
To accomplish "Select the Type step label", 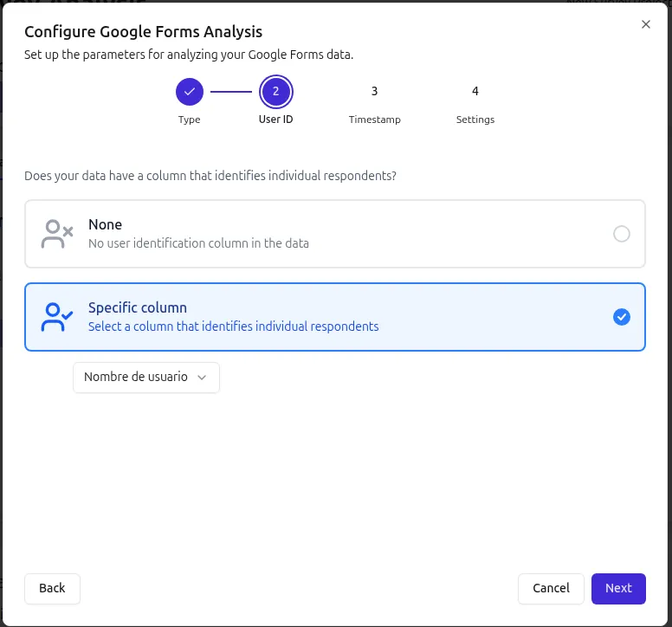I will (190, 120).
